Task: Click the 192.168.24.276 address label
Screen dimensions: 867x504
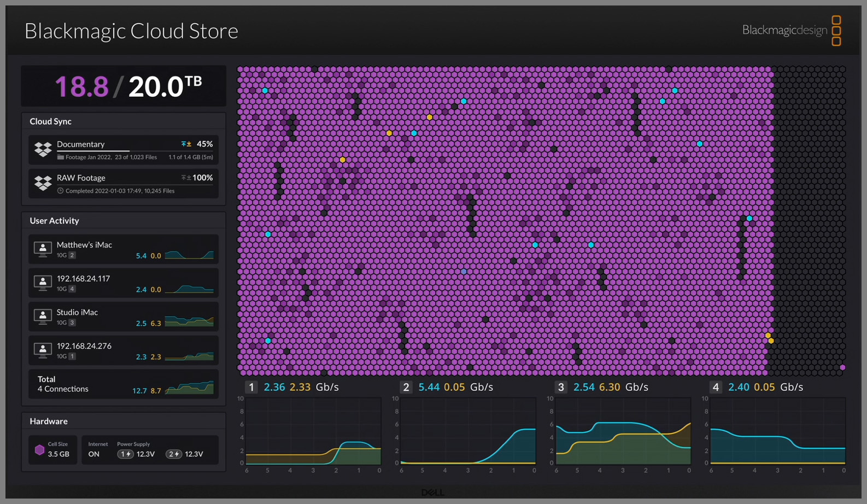Action: [84, 346]
